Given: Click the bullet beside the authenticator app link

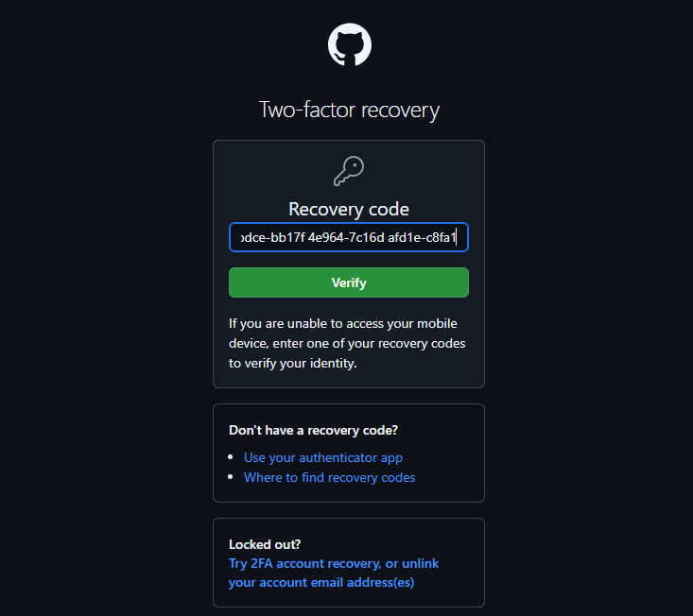Looking at the screenshot, I should (x=233, y=457).
